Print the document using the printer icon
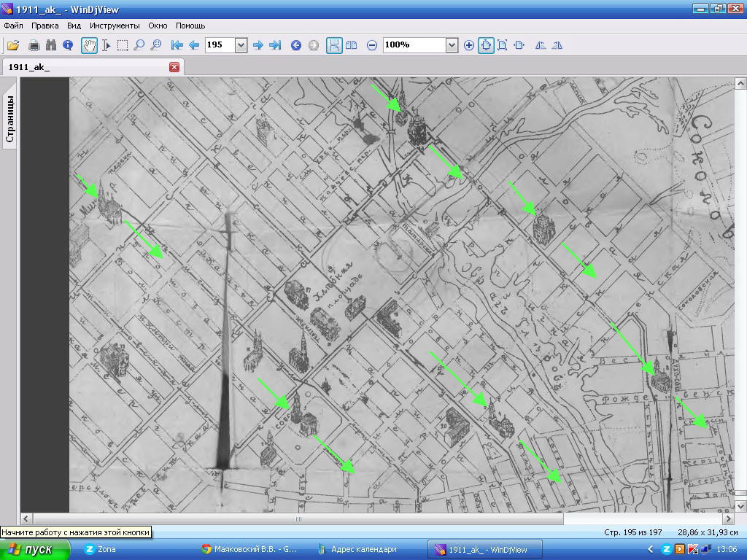 [34, 45]
